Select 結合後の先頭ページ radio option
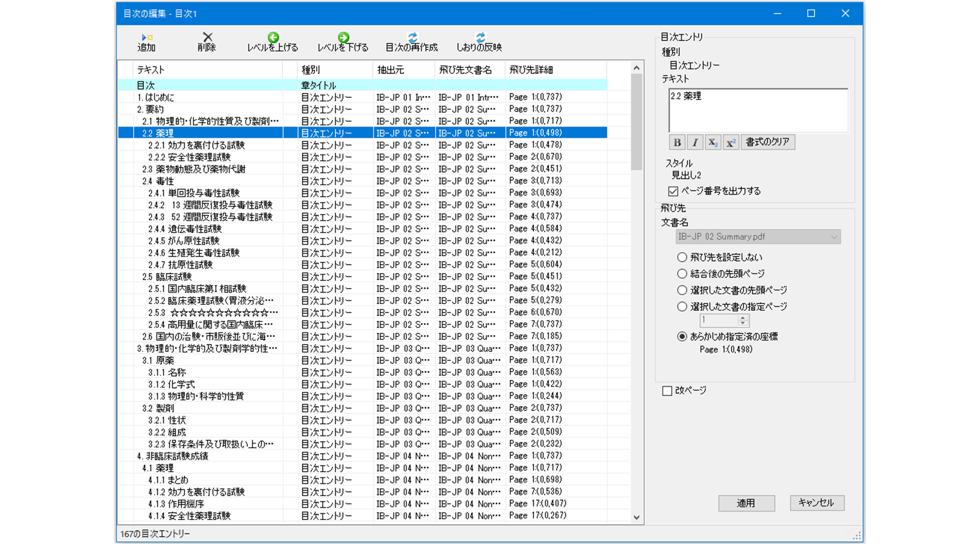980x550 pixels. tap(682, 274)
